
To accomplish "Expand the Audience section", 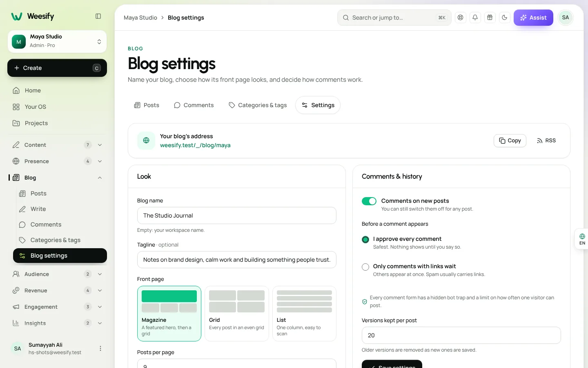I will [57, 274].
